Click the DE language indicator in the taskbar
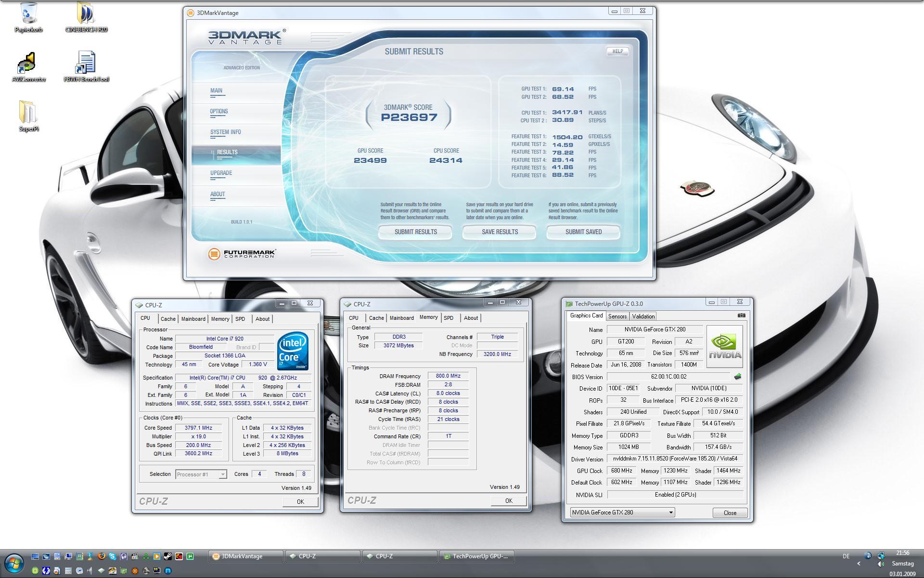 pos(846,556)
